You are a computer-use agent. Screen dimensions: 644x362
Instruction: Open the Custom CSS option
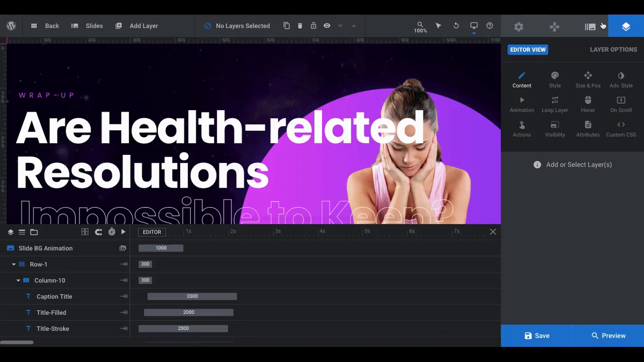pos(621,129)
